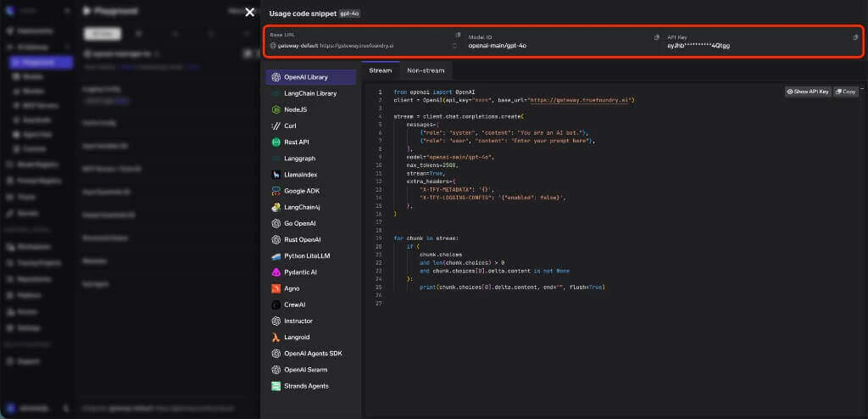Choose the Curl snippet option
The image size is (868, 419).
[311, 126]
